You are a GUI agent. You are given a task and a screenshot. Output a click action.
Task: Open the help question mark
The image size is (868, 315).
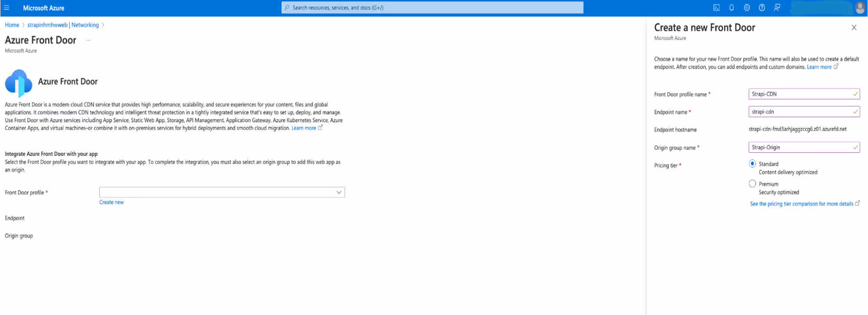point(762,8)
